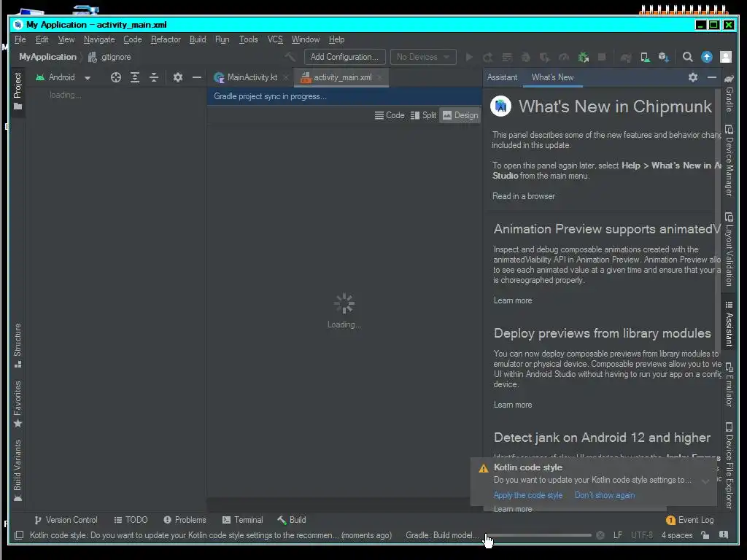Click Learn more under Animation Preview

513,300
